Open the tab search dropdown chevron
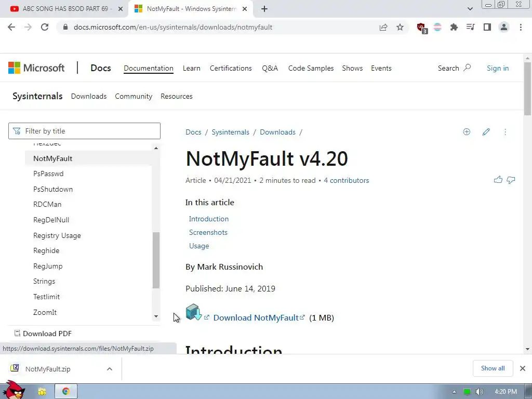Image resolution: width=532 pixels, height=399 pixels. (x=470, y=9)
